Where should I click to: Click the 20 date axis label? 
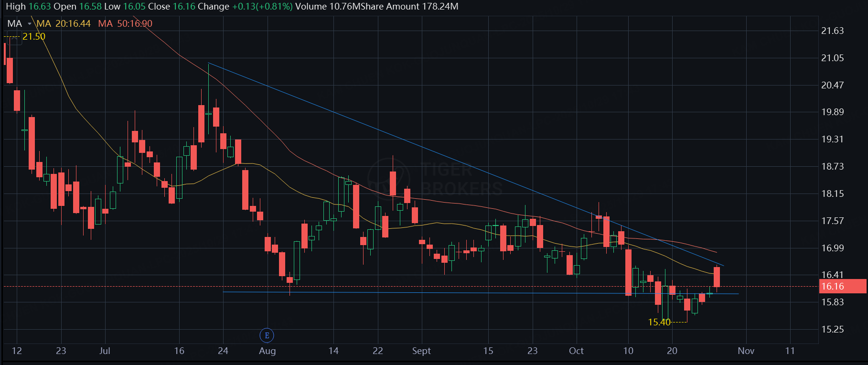(672, 351)
